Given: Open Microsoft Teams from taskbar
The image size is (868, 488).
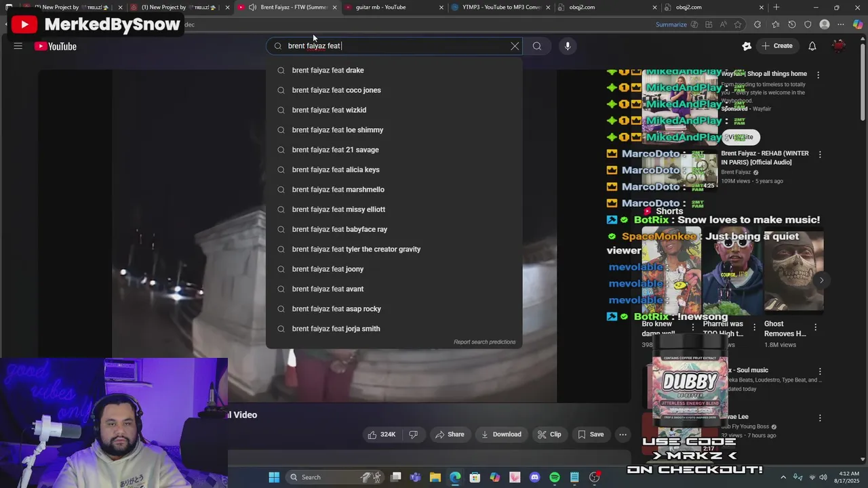Looking at the screenshot, I should point(416,477).
